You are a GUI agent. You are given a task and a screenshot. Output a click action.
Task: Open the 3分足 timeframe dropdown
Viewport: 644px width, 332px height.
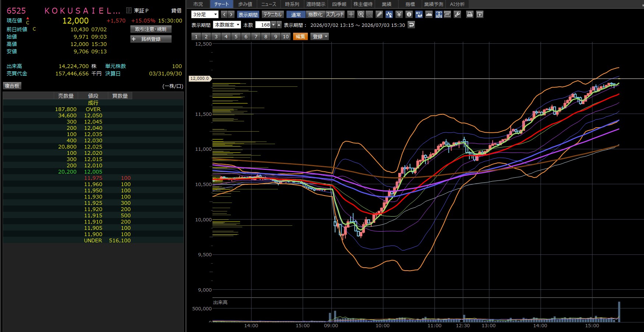click(205, 14)
